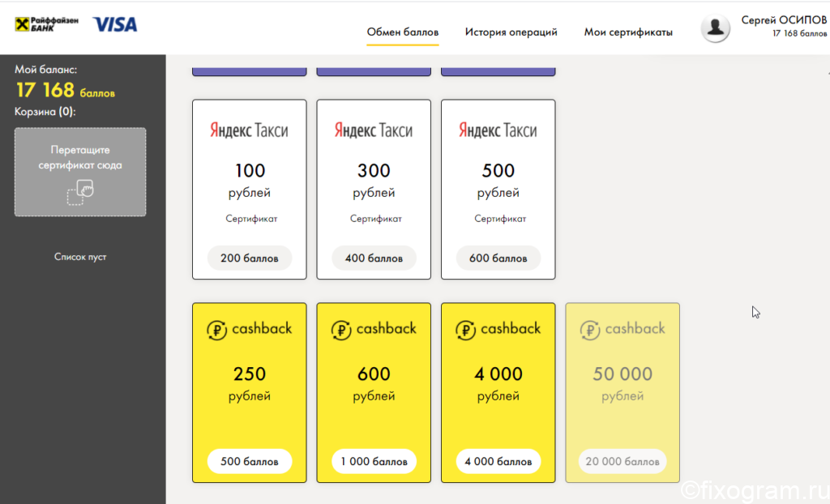This screenshot has width=830, height=504.
Task: Select the greyed cashback 50 000 рублей card
Action: [622, 392]
